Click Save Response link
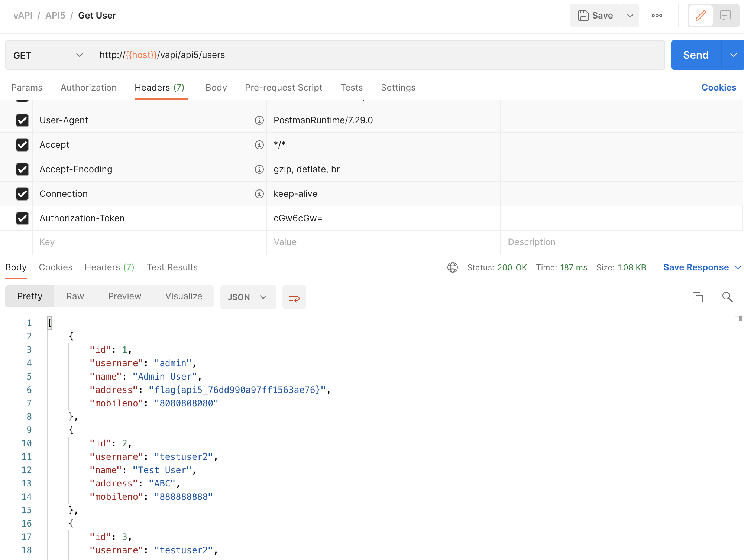 pyautogui.click(x=696, y=267)
